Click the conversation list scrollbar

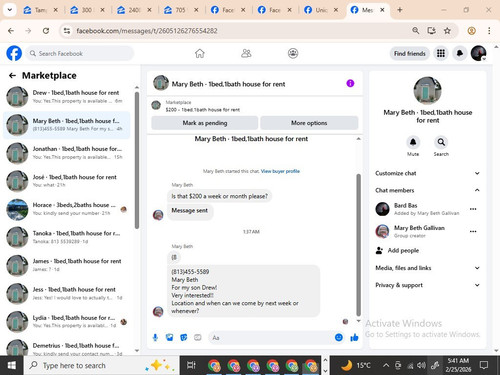point(137,160)
